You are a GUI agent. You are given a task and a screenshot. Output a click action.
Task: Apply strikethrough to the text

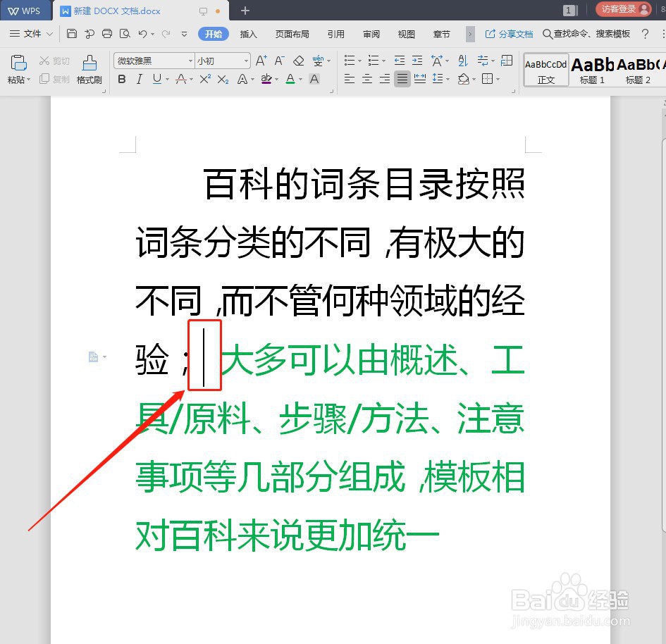click(x=181, y=79)
